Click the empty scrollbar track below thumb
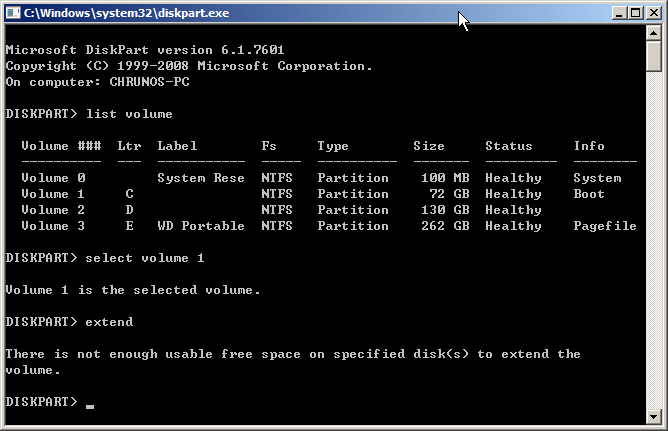The height and width of the screenshot is (431, 668). coord(654,250)
